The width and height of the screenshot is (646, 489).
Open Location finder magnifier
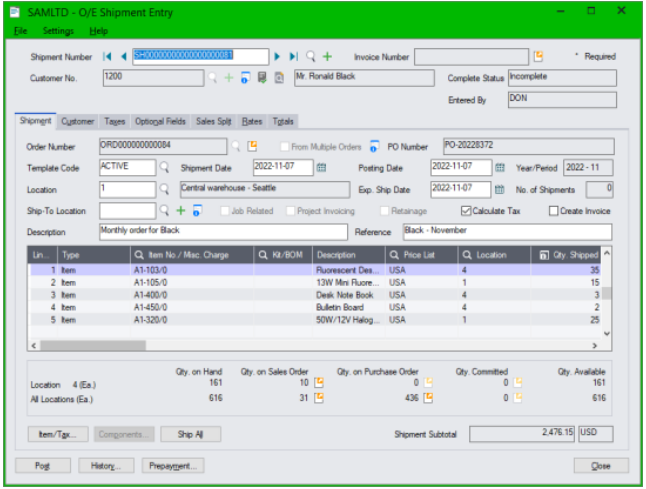164,189
